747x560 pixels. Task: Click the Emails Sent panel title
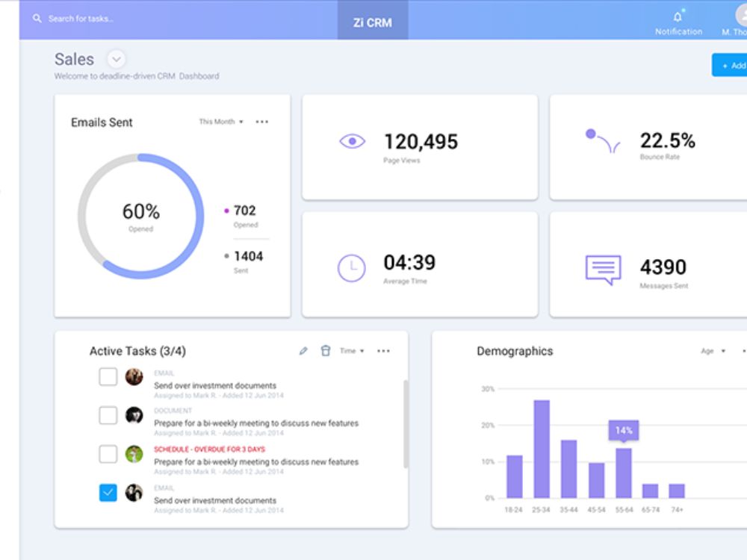102,122
